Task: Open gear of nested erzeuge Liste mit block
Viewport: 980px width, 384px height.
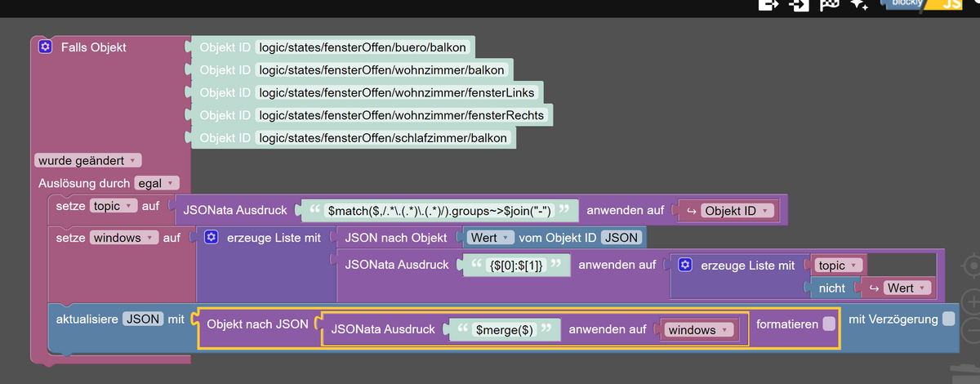Action: point(685,265)
